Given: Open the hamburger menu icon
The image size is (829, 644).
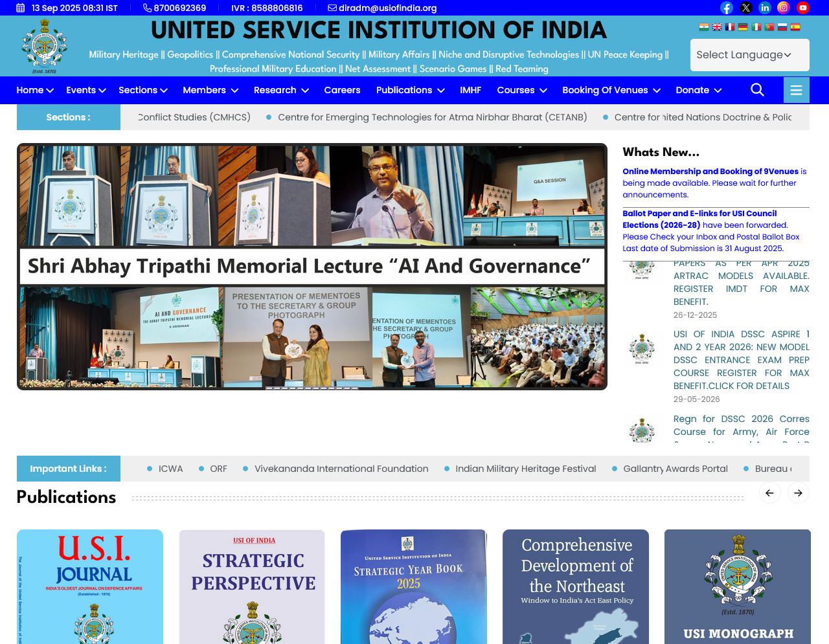Looking at the screenshot, I should coord(796,90).
